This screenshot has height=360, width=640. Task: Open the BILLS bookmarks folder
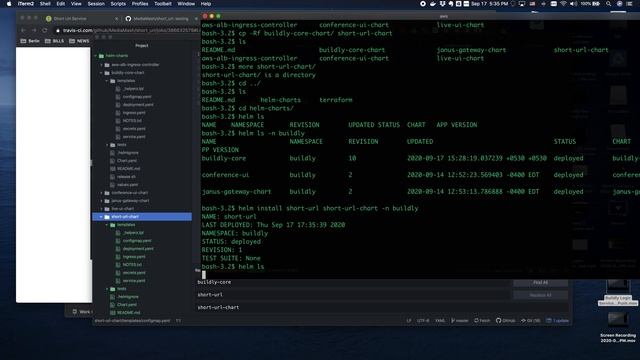tap(54, 41)
